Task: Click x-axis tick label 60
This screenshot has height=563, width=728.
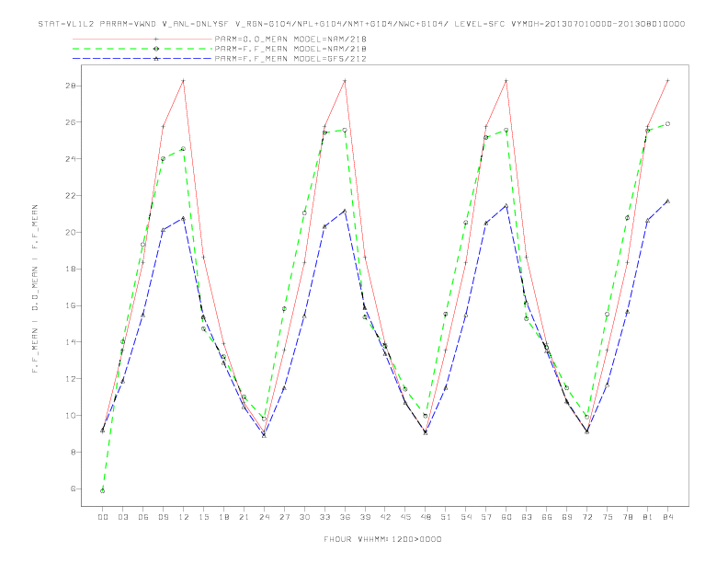Action: [506, 517]
